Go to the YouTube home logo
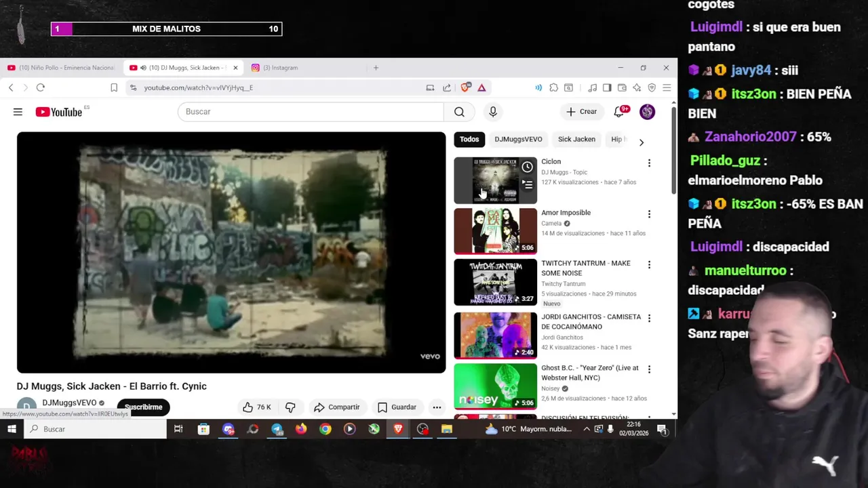The height and width of the screenshot is (488, 868). (x=58, y=112)
